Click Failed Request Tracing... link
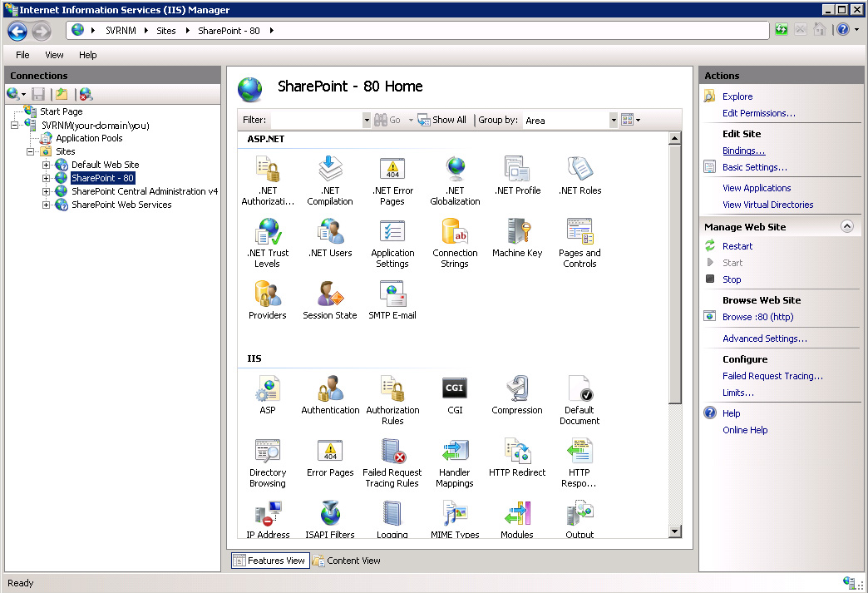The image size is (868, 593). pos(772,377)
